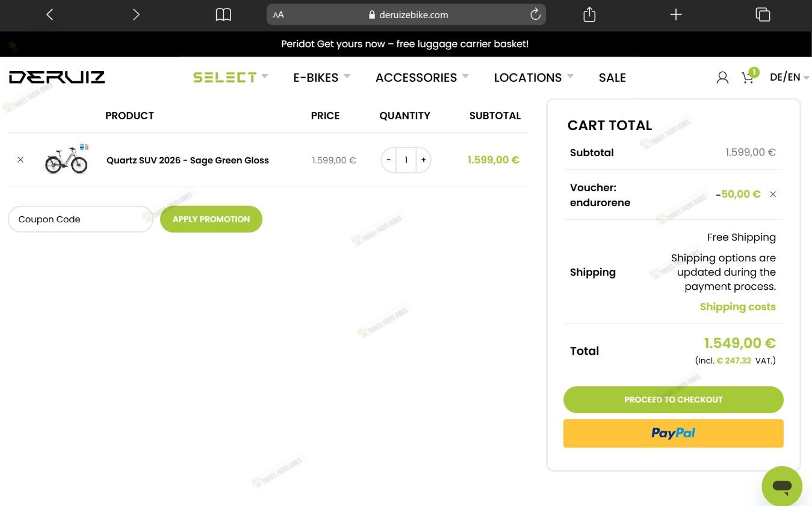Screen dimensions: 812x506
Task: Pay with the PayPal button
Action: coord(674,433)
